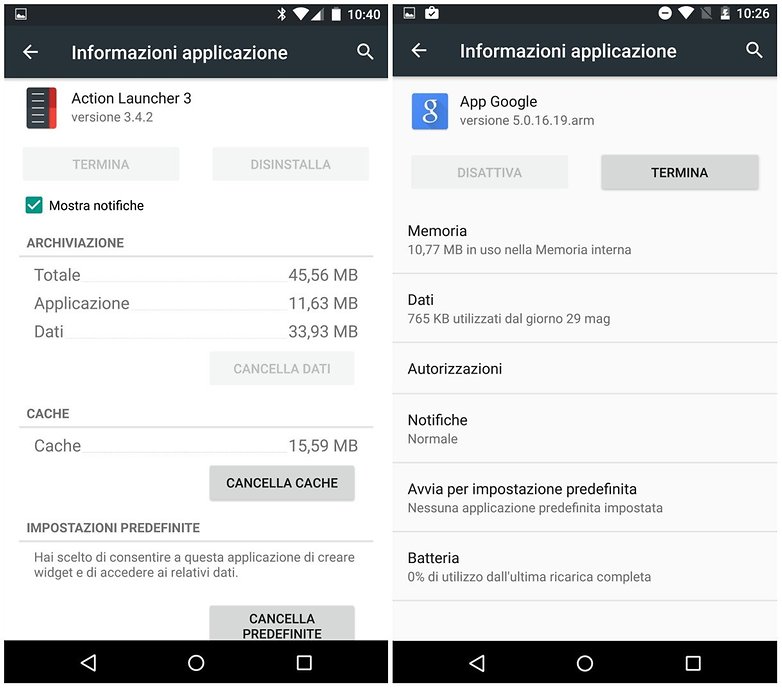Tap Wi-Fi icon in right status bar
782x688 pixels.
pyautogui.click(x=686, y=13)
